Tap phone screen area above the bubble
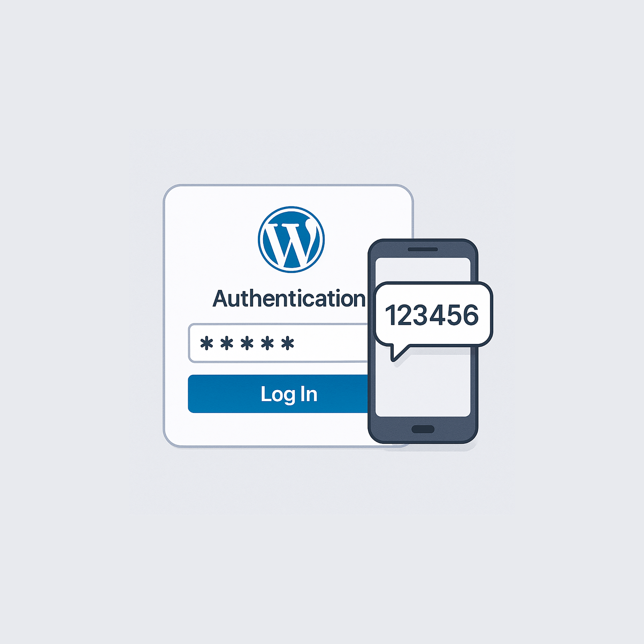This screenshot has height=644, width=644. click(423, 269)
